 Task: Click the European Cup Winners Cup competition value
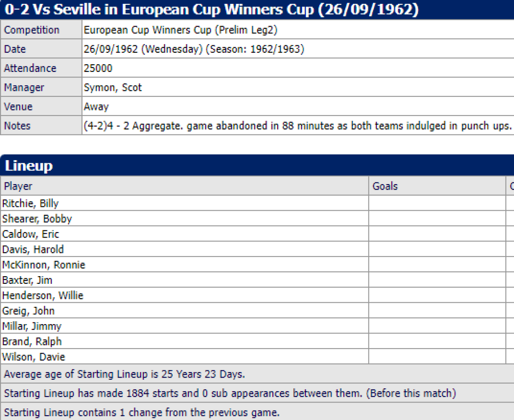click(180, 30)
